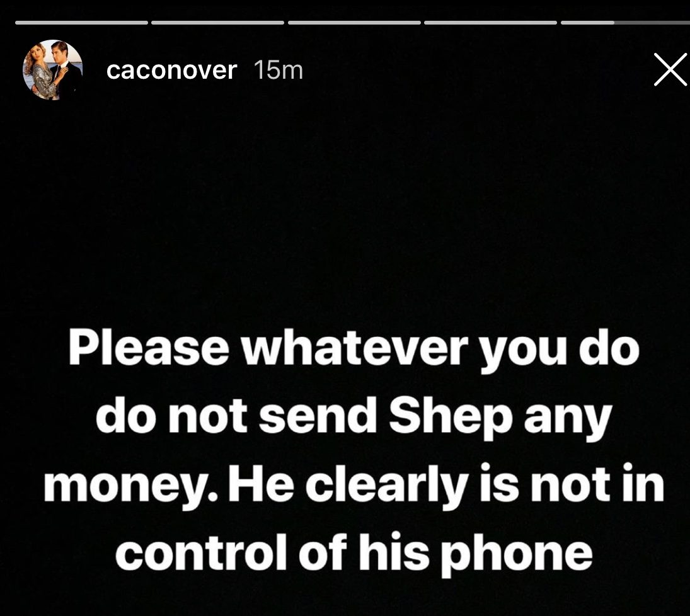This screenshot has width=690, height=616.
Task: Select the word "clearly" in the message
Action: click(x=386, y=486)
